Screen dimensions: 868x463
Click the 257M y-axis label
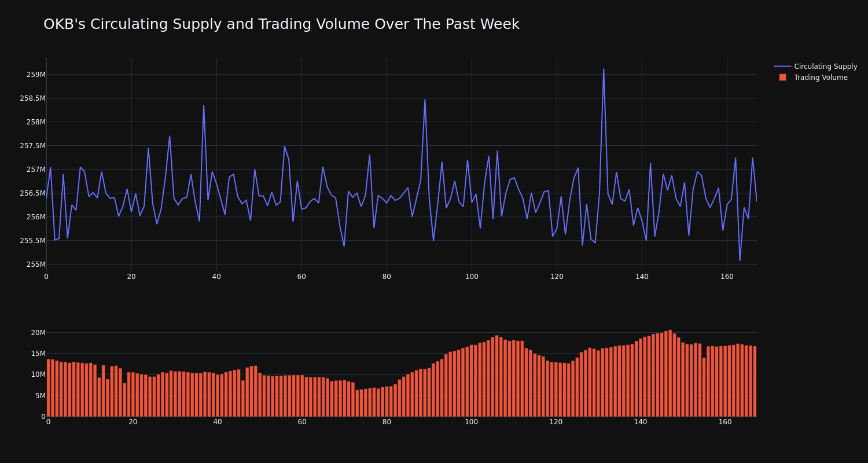(36, 170)
